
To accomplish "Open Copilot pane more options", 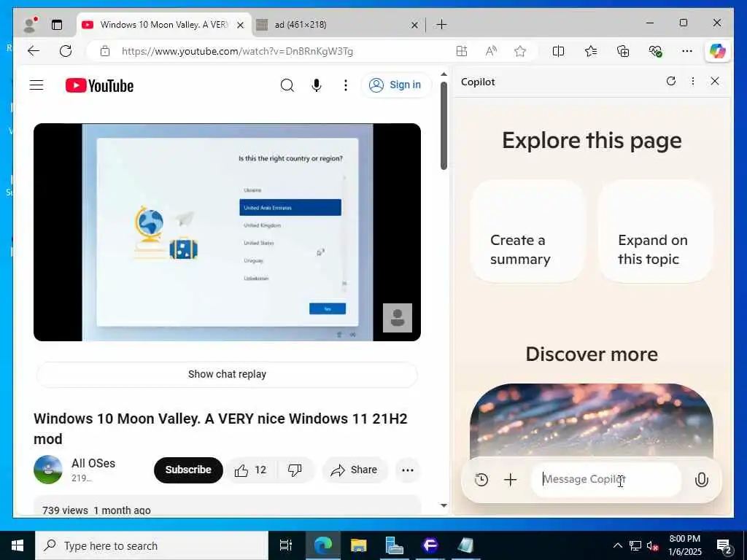I will point(693,81).
